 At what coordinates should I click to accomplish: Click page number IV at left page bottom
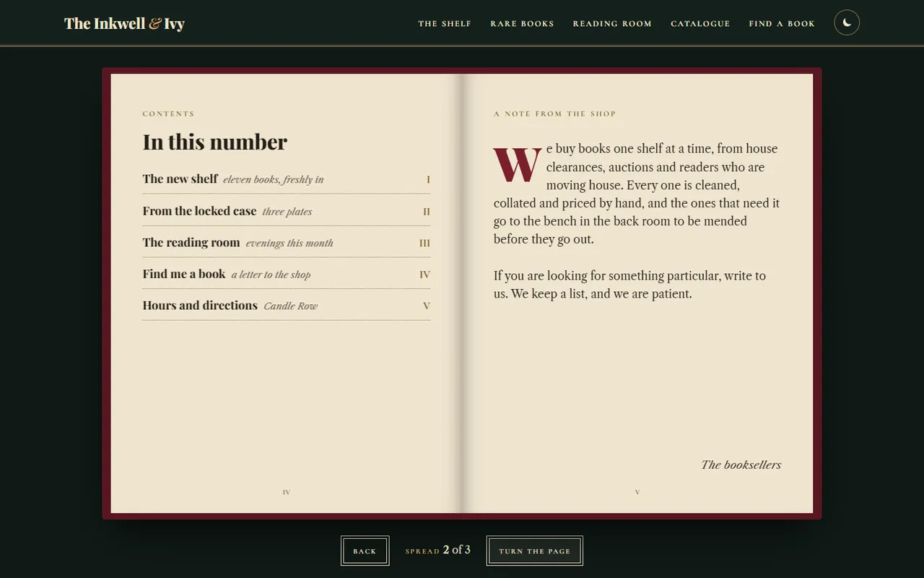pos(287,492)
